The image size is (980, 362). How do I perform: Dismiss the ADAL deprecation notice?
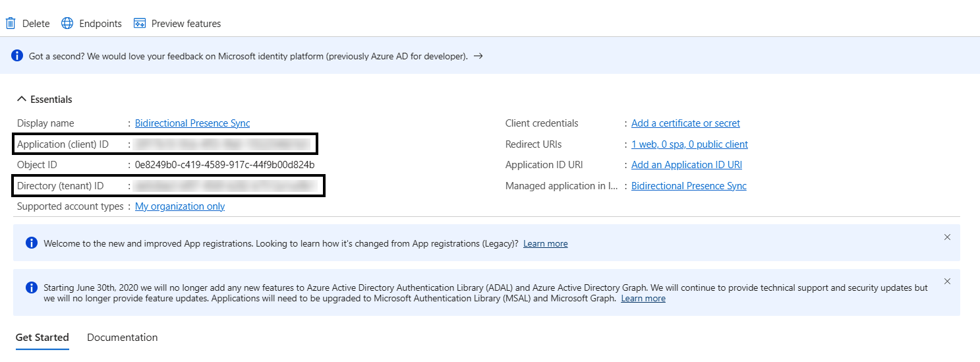947,282
